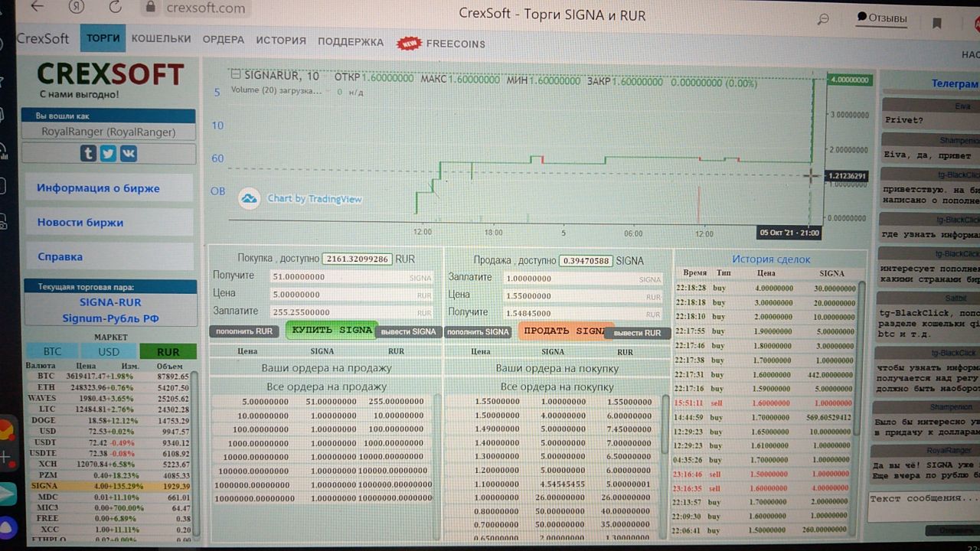Click the Получите field in sell panel
Image resolution: width=980 pixels, height=551 pixels.
[x=583, y=313]
